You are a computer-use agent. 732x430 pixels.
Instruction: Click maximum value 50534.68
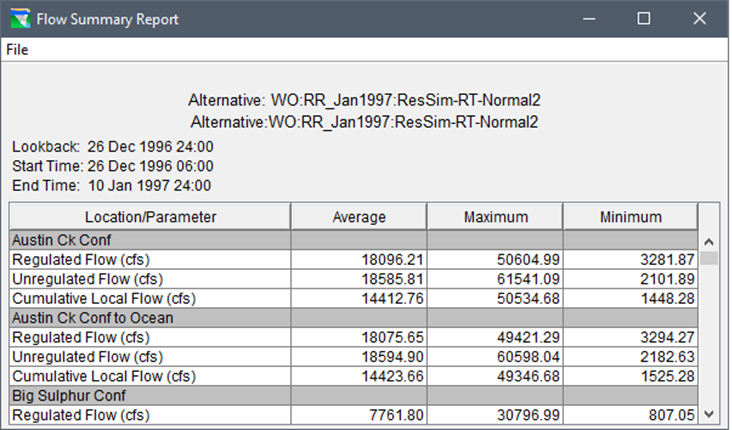[528, 298]
